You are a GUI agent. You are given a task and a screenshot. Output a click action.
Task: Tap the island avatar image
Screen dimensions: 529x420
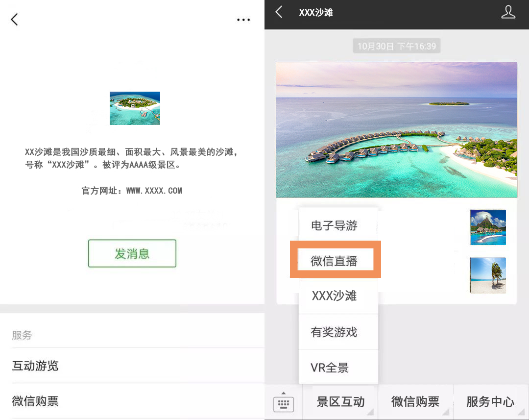(135, 108)
